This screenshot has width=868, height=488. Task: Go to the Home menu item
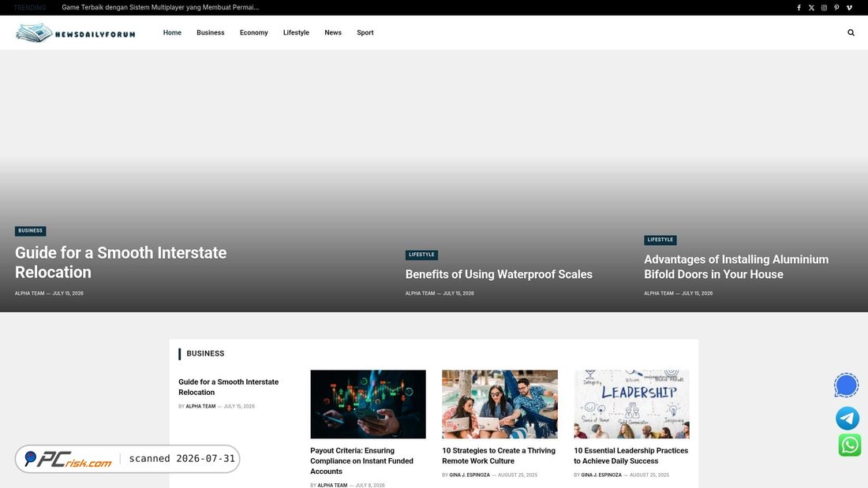172,32
